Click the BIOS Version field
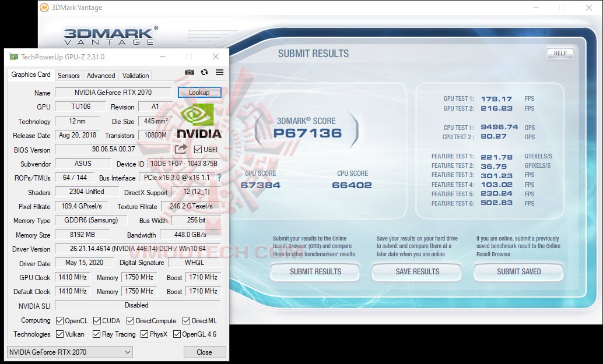The width and height of the screenshot is (603, 364). [x=113, y=149]
